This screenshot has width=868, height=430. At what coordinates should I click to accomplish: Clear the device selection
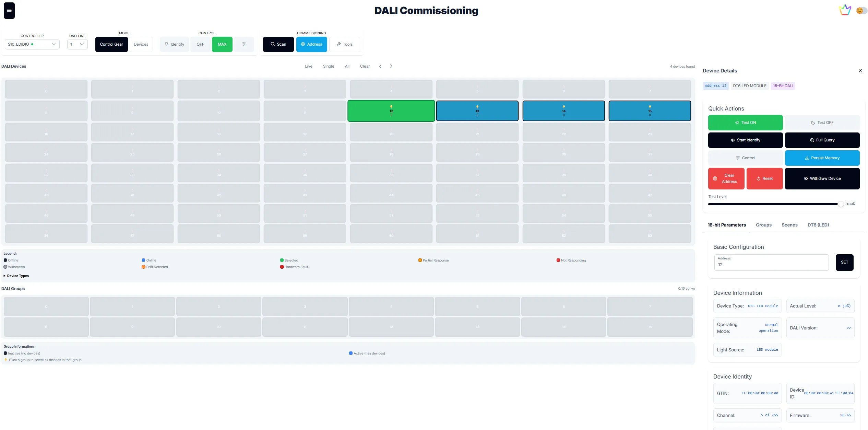coord(365,66)
